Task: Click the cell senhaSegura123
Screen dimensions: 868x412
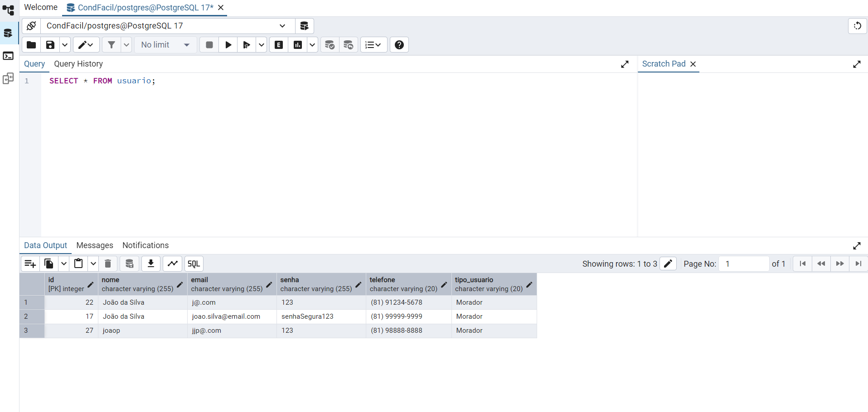Action: click(321, 316)
